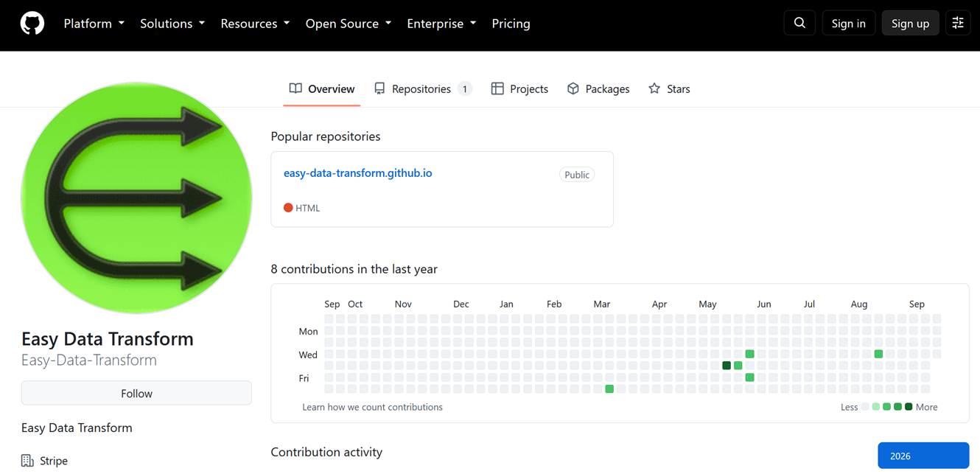
Task: Switch to the Stars tab
Action: tap(669, 89)
